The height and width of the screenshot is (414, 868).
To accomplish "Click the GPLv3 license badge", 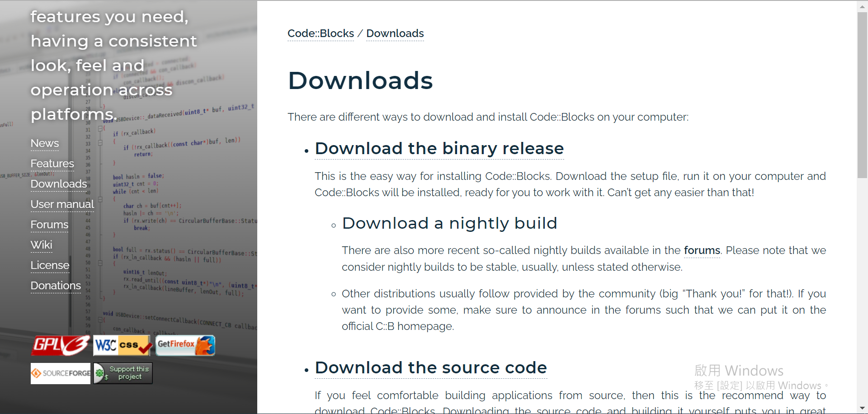I will tap(61, 346).
